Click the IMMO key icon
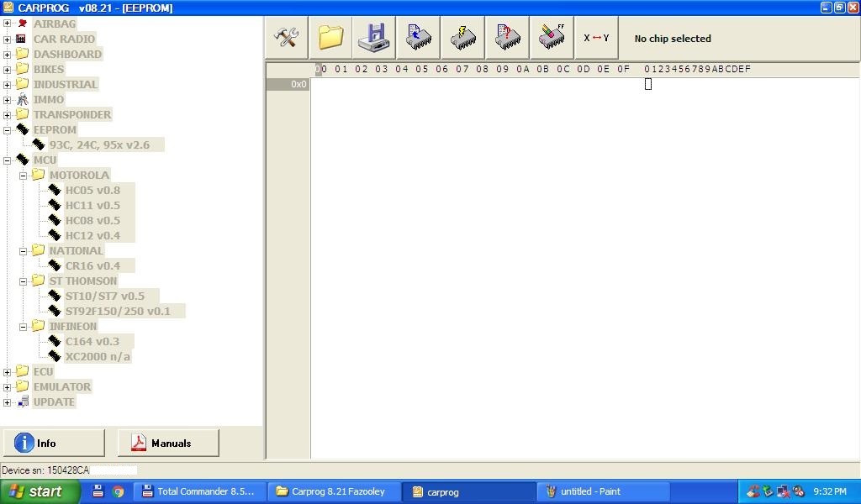The width and height of the screenshot is (861, 504). [22, 99]
